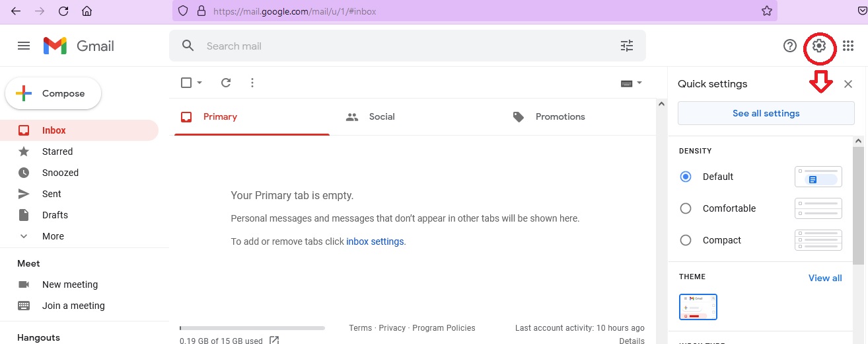Open the Sent folder

pyautogui.click(x=79, y=194)
